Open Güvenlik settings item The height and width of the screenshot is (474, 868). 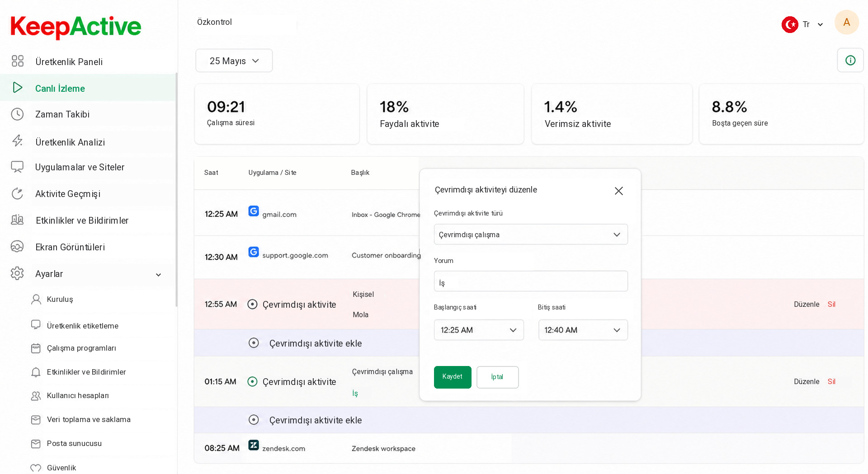pos(61,468)
